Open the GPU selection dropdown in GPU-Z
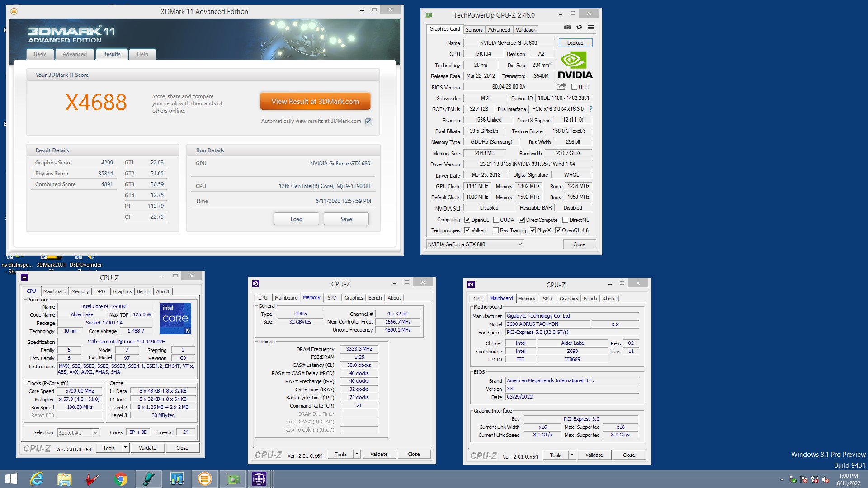The height and width of the screenshot is (488, 868). [475, 244]
